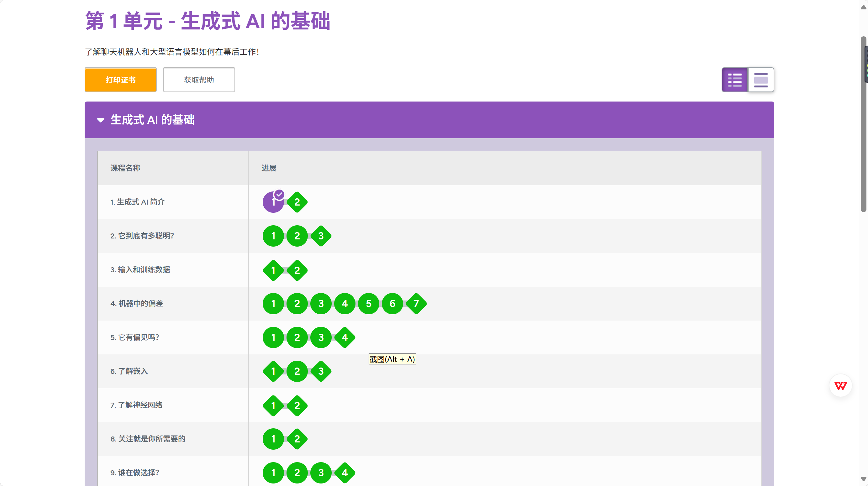Image resolution: width=868 pixels, height=486 pixels.
Task: Open level 1 circle in 它到底有多聪明 row
Action: (x=273, y=236)
